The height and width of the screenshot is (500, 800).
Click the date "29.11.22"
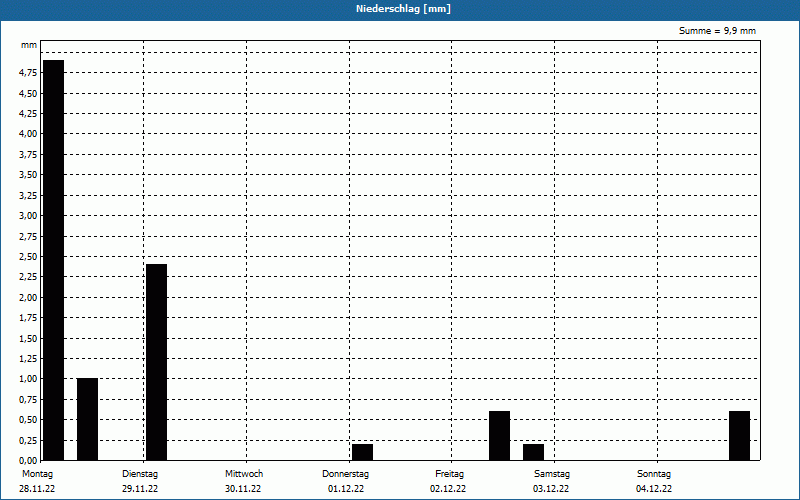tap(140, 489)
